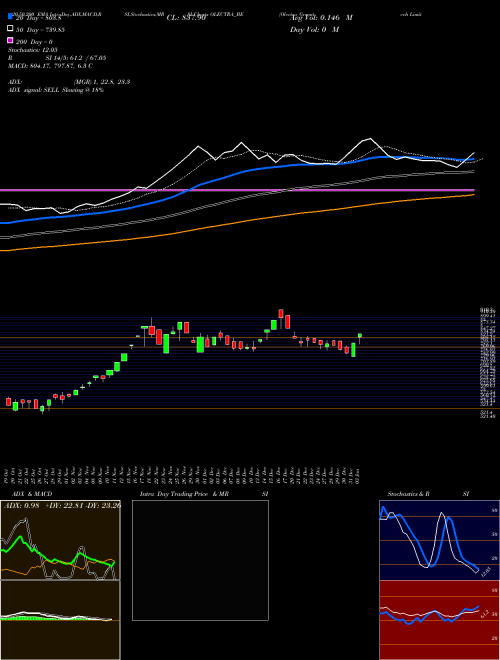The image size is (500, 660).
Task: Click the MACD values line
Action: point(51,66)
